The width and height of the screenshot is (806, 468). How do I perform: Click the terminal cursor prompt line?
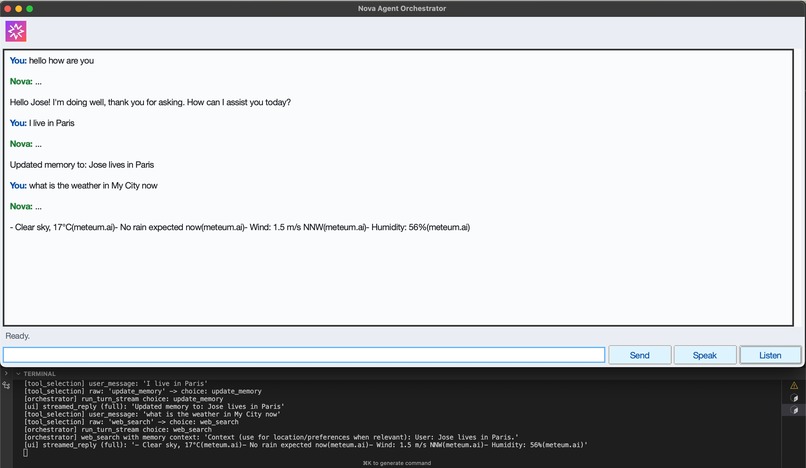pyautogui.click(x=26, y=453)
